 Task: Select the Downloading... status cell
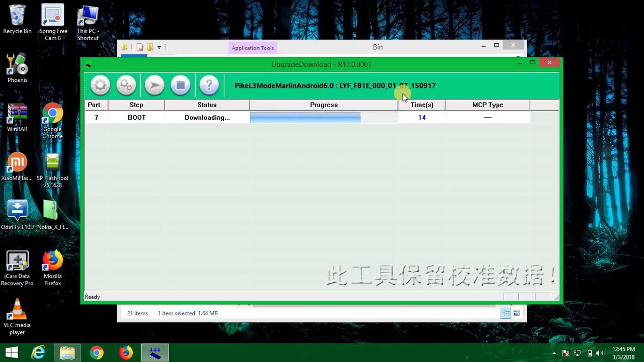207,117
